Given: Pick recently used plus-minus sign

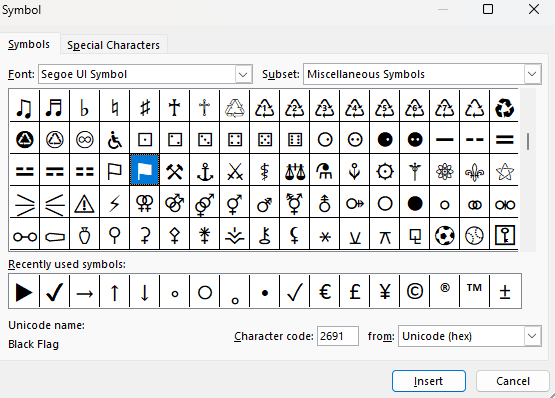Looking at the screenshot, I should point(505,292).
